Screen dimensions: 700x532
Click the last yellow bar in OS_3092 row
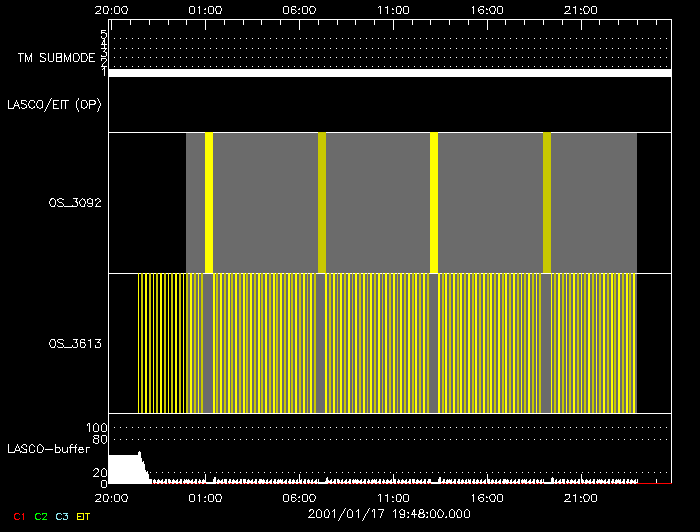tap(547, 202)
